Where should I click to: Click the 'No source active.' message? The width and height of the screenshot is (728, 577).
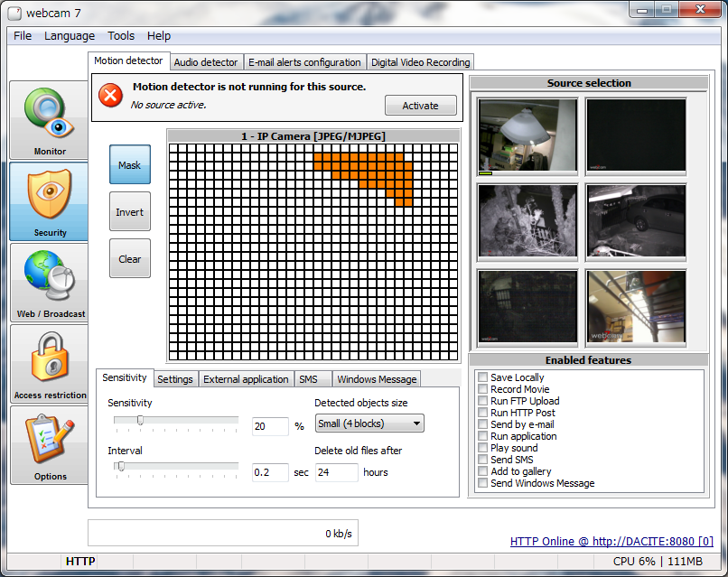tap(168, 105)
